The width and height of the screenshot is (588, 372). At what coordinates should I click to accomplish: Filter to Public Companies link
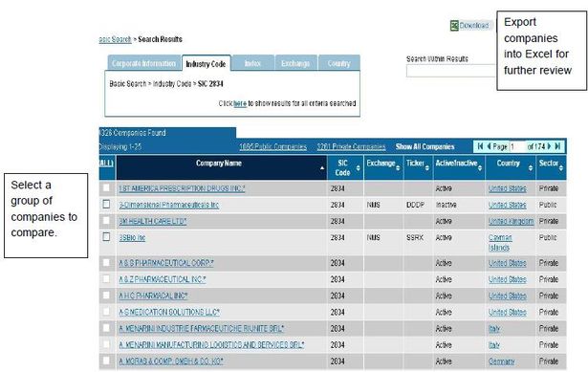[273, 146]
